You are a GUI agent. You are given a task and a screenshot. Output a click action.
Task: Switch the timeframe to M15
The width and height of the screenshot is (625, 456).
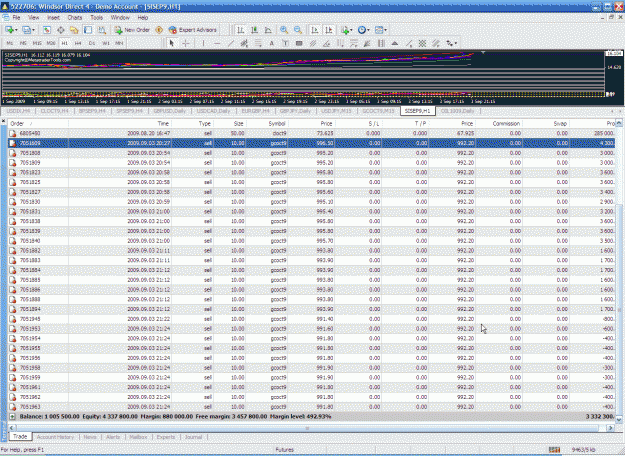click(x=37, y=43)
